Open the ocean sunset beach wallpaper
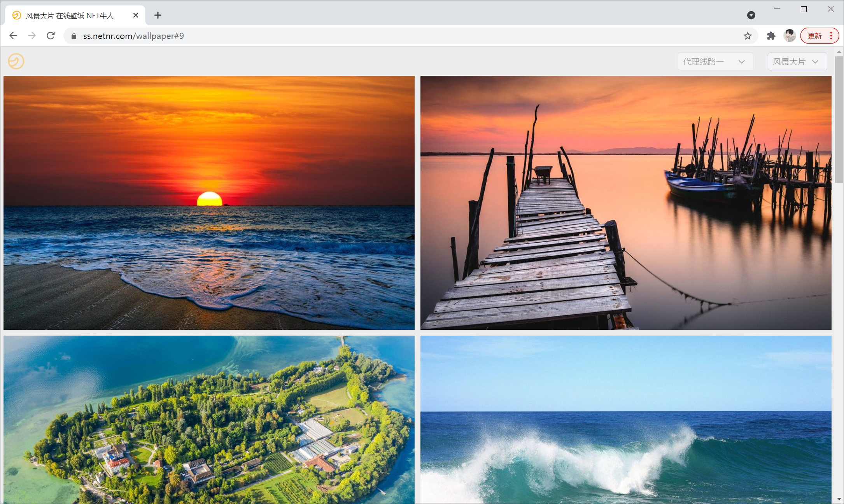The height and width of the screenshot is (504, 844). click(209, 203)
